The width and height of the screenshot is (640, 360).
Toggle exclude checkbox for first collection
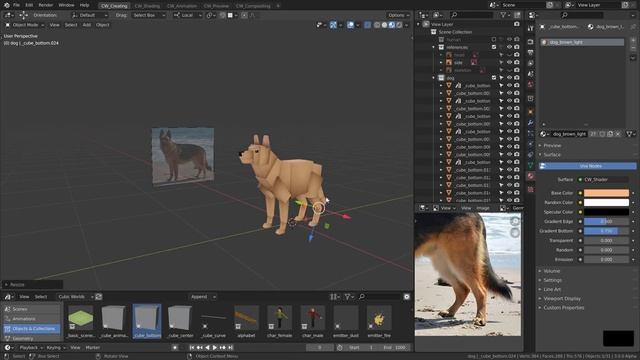[x=494, y=40]
